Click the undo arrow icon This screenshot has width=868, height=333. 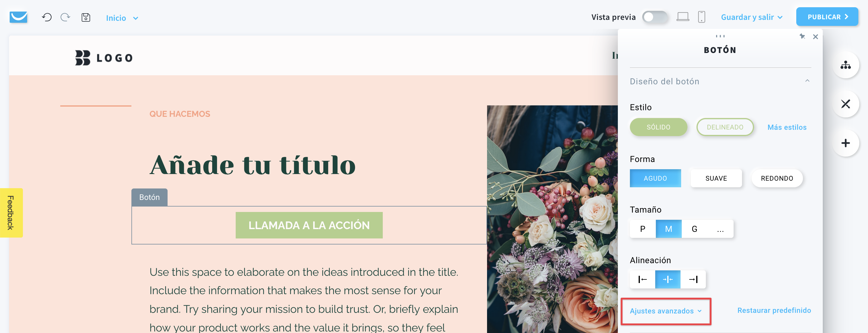tap(46, 17)
